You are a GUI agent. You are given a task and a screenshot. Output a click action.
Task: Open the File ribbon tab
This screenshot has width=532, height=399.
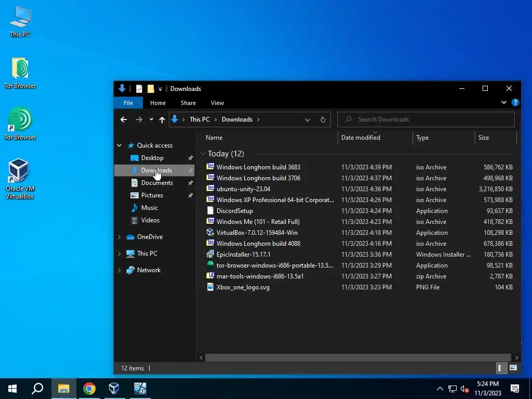pos(128,103)
